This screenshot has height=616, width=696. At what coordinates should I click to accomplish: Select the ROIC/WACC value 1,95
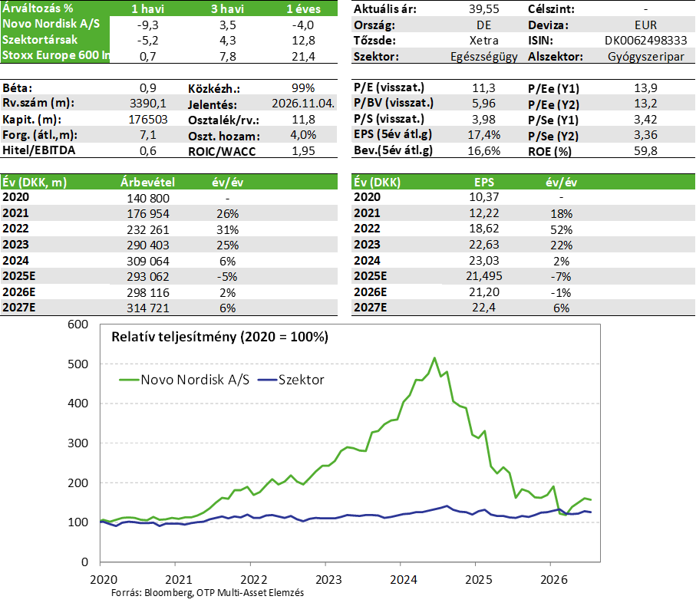pos(303,151)
